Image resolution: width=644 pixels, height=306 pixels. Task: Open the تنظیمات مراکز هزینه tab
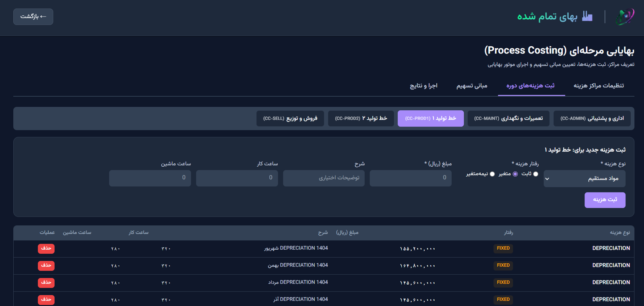click(x=599, y=85)
